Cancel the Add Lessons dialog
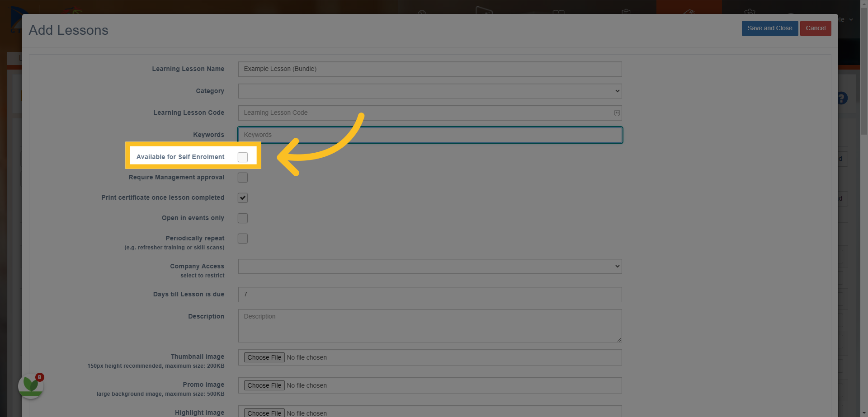This screenshot has height=417, width=868. 816,28
